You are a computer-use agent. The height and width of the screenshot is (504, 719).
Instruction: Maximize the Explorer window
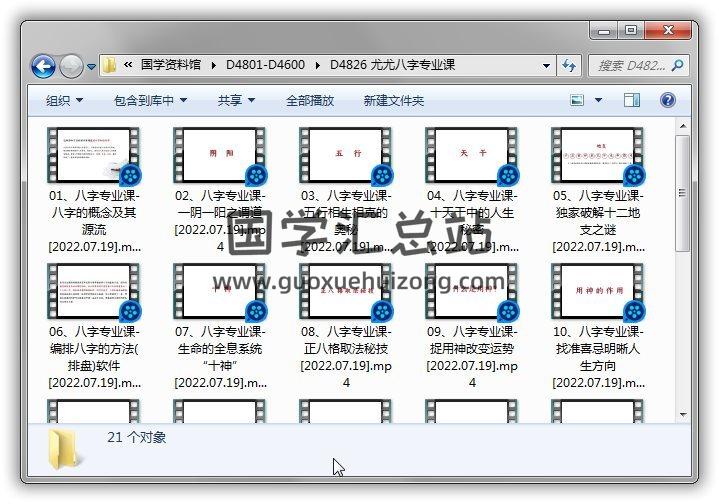click(x=631, y=31)
